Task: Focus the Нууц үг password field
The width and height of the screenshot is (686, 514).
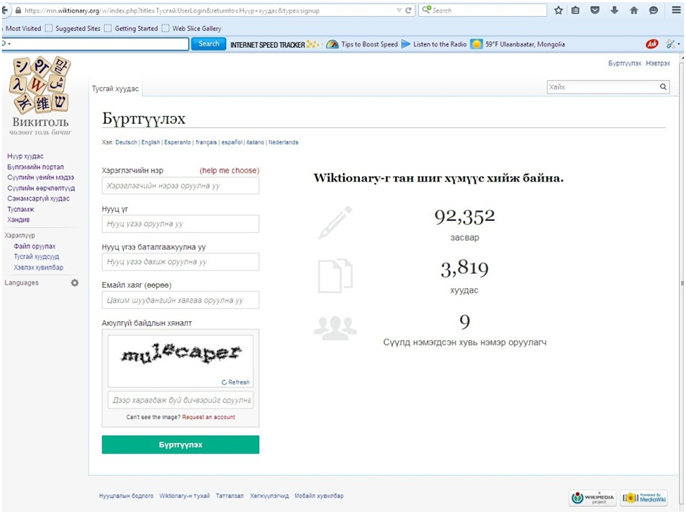Action: tap(180, 224)
